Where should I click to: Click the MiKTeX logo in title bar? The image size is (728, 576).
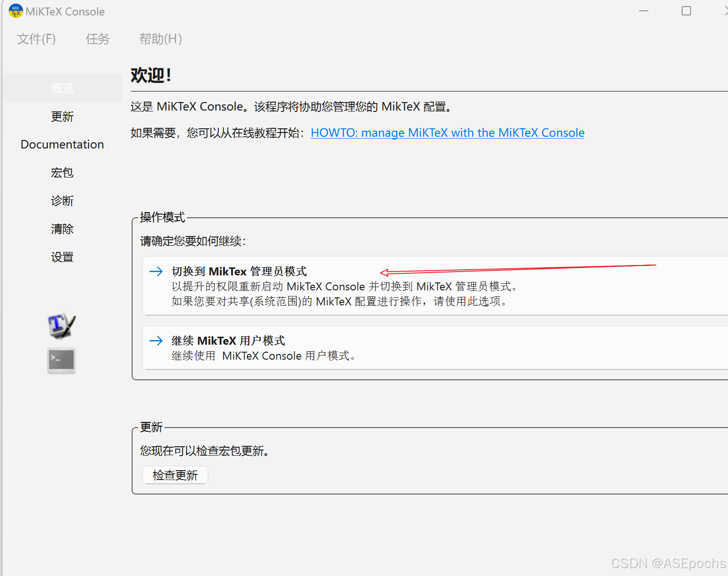15,11
